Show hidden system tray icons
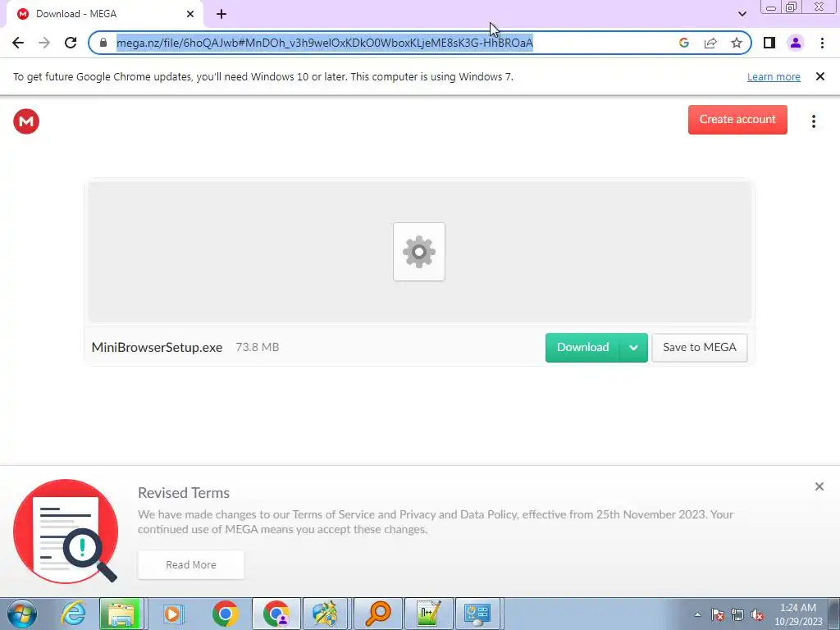The height and width of the screenshot is (630, 840). pos(697,614)
